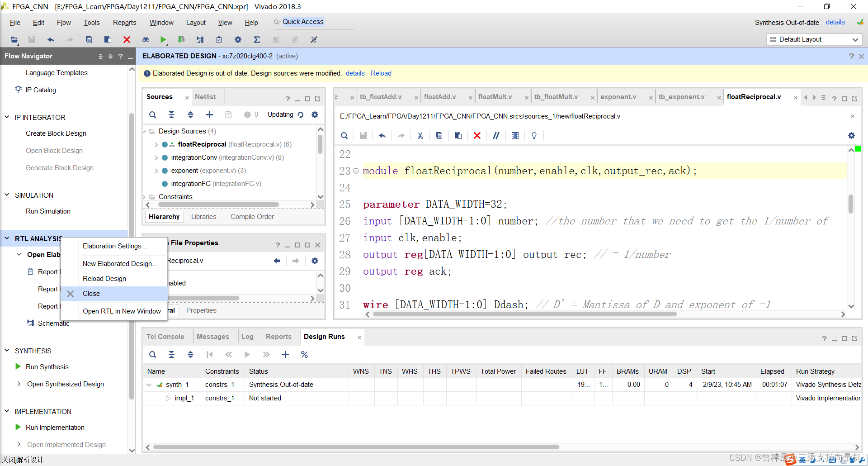Toggle line comments with the // editor icon

[x=496, y=136]
